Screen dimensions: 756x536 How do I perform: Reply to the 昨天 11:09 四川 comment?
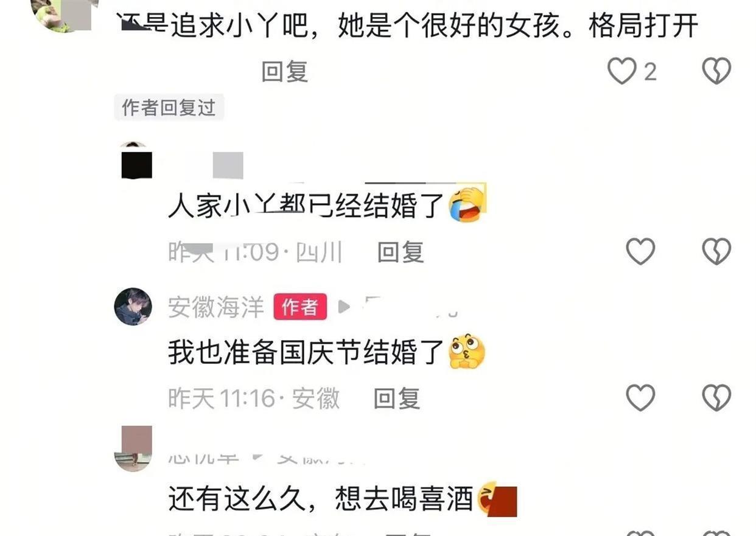(401, 252)
